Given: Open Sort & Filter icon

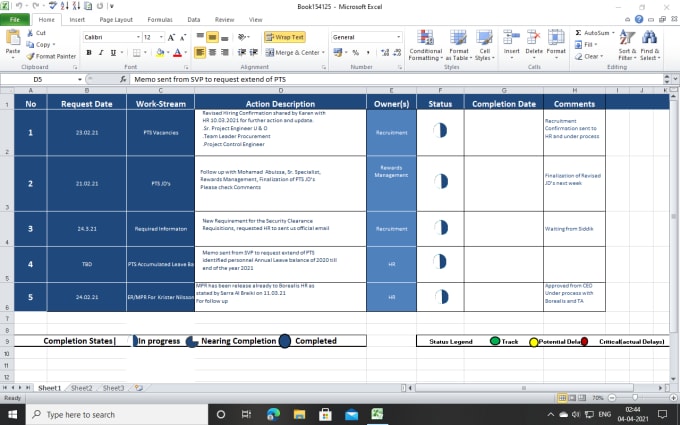Looking at the screenshot, I should [627, 38].
